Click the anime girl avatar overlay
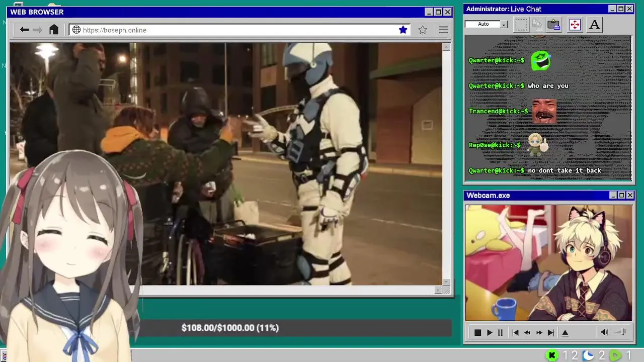Viewport: 644px width, 362px height. tap(70, 256)
